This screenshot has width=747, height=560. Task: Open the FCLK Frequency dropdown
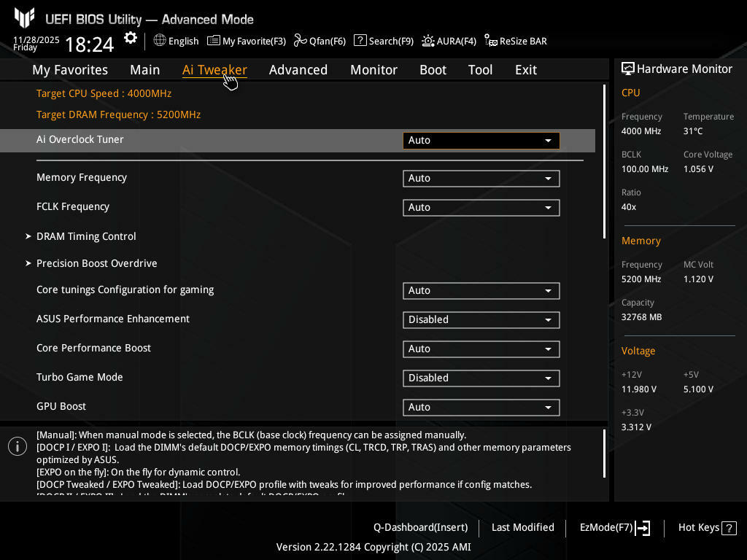point(481,207)
